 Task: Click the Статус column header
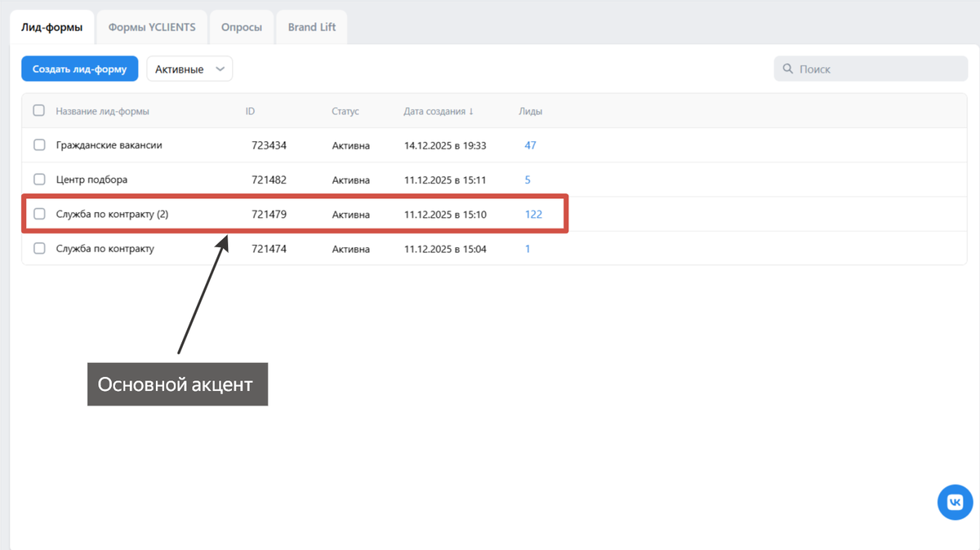(x=345, y=111)
